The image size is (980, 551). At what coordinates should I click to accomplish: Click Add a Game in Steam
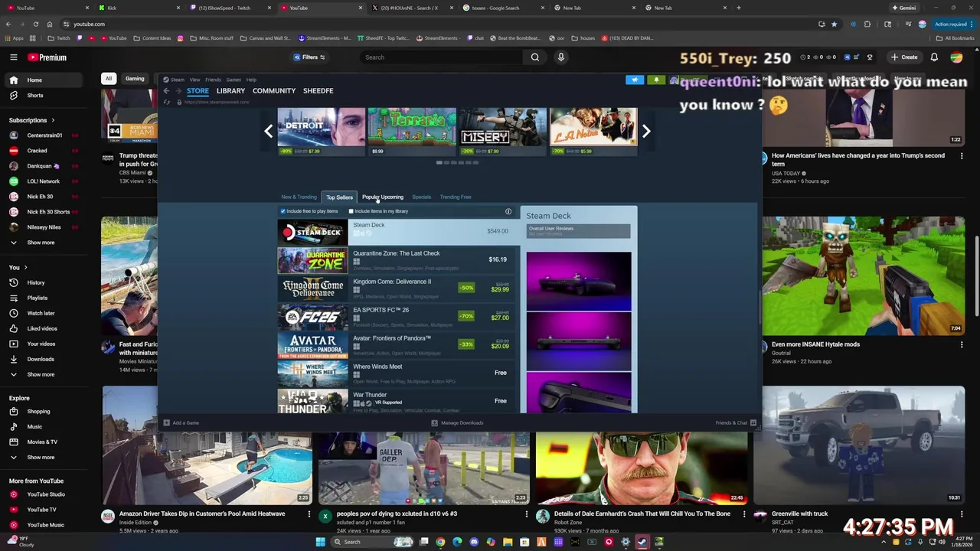click(x=181, y=422)
